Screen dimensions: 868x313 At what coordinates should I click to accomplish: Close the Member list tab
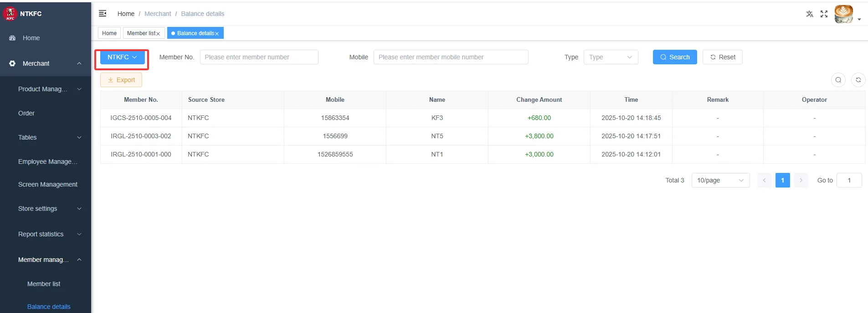click(158, 34)
